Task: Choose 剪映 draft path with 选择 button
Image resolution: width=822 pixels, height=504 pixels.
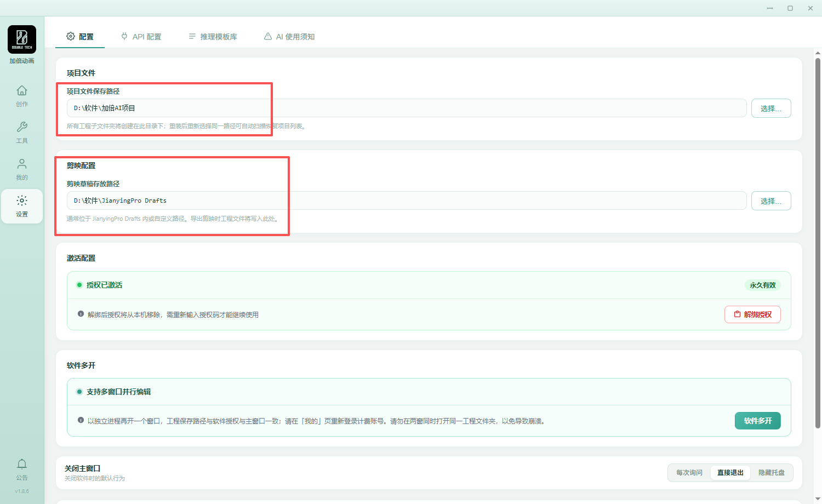Action: tap(771, 201)
